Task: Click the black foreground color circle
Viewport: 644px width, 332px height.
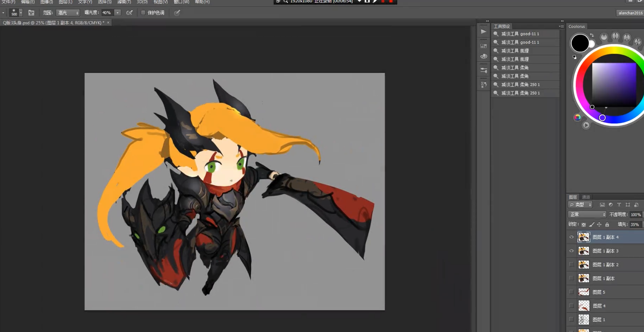Action: tap(580, 43)
